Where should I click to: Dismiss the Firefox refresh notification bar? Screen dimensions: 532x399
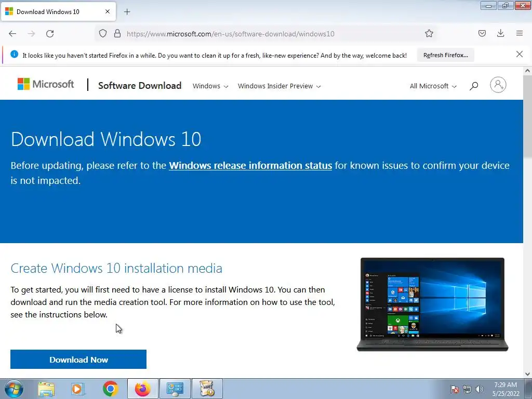coord(519,54)
